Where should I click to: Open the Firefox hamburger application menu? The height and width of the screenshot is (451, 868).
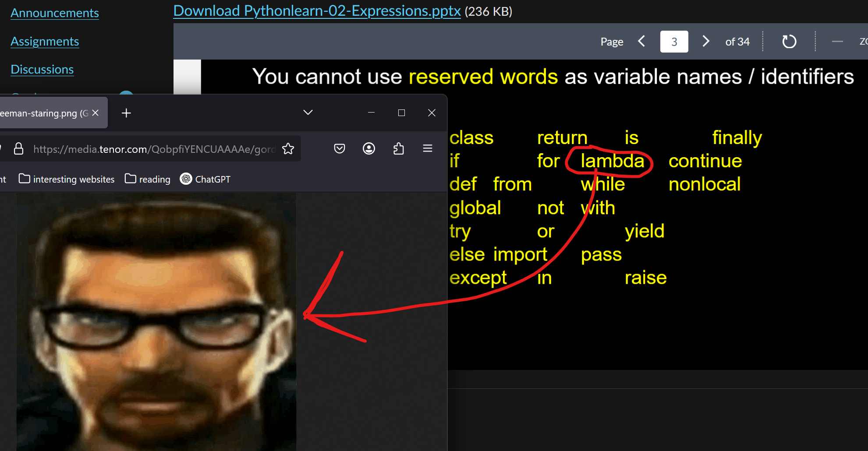point(428,149)
